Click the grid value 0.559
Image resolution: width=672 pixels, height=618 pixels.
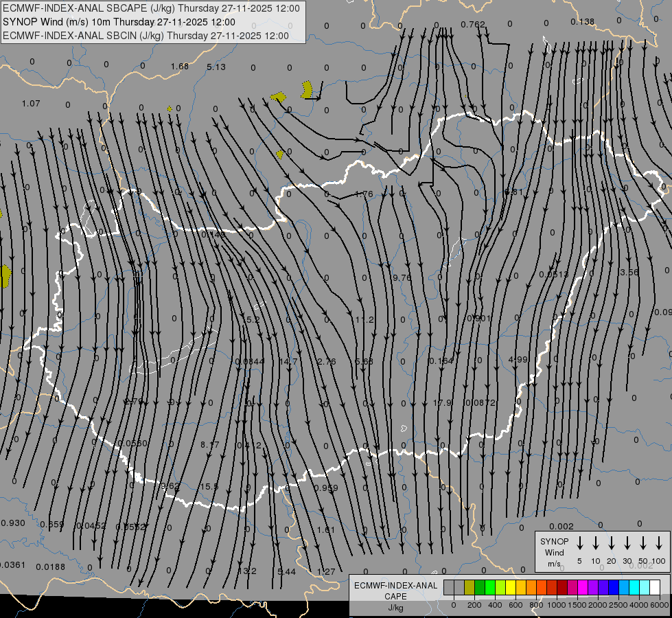click(52, 525)
